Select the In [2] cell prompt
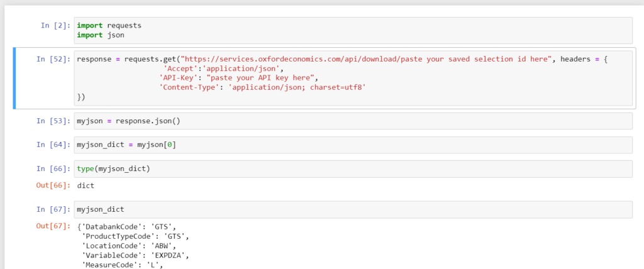 point(55,26)
